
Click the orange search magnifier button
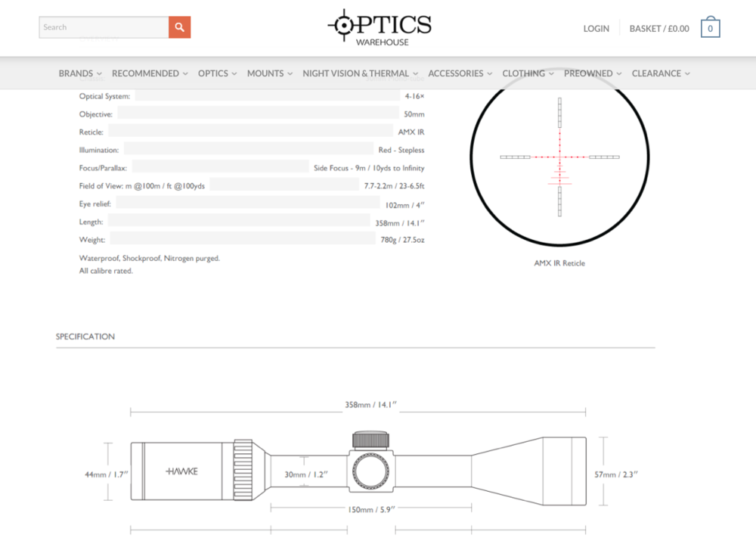click(179, 27)
